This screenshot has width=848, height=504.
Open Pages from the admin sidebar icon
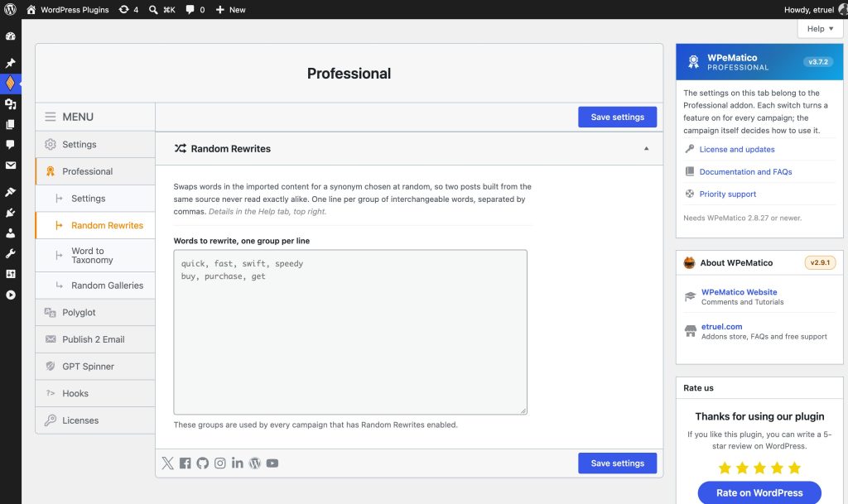[x=10, y=124]
